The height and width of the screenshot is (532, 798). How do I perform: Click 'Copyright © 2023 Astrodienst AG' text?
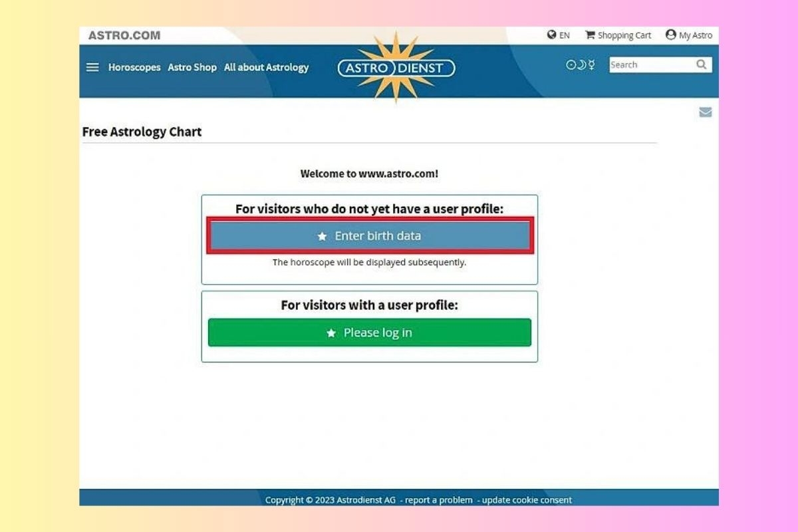pyautogui.click(x=331, y=500)
